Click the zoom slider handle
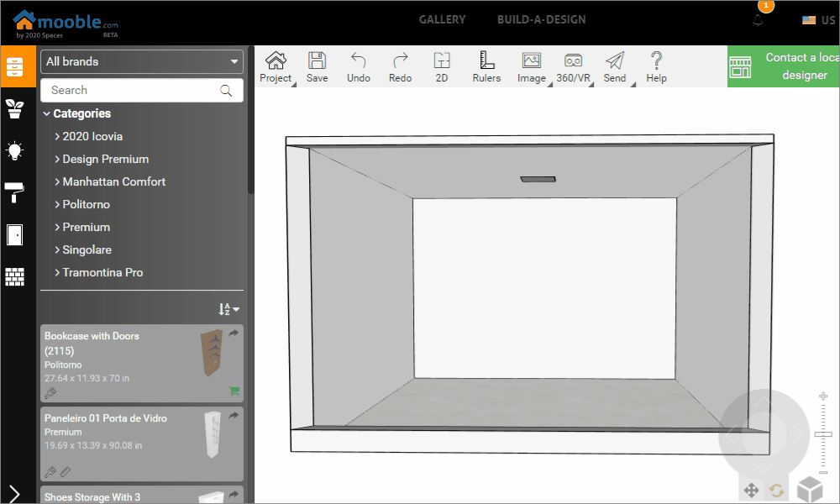This screenshot has height=504, width=840. coord(823,433)
